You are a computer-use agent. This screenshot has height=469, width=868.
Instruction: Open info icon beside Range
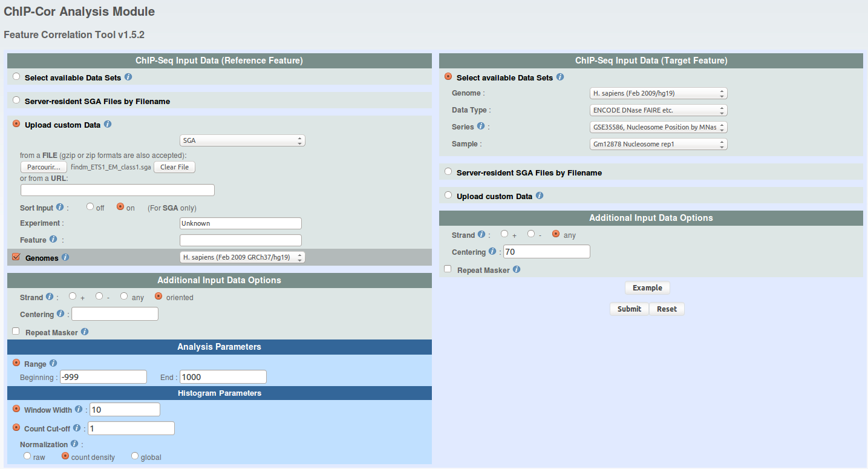coord(53,364)
